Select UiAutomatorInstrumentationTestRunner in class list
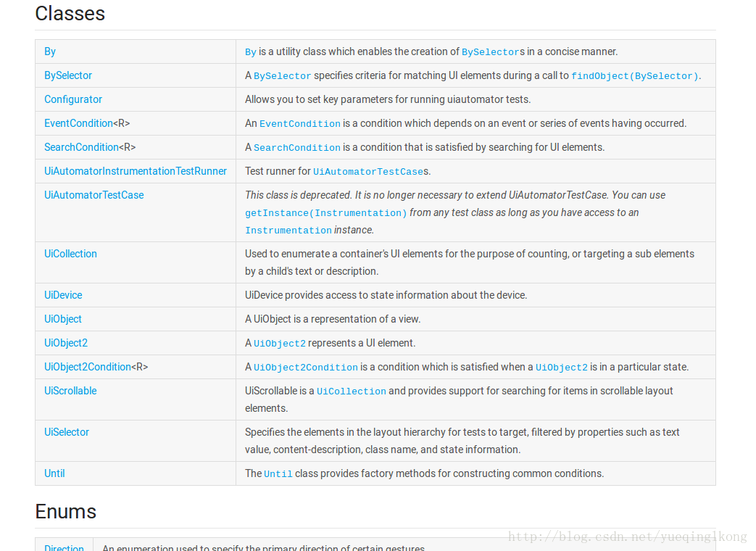 point(136,171)
